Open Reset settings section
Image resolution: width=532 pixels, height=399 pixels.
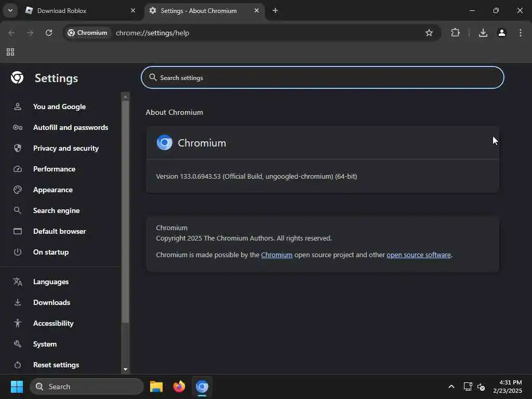tap(56, 365)
